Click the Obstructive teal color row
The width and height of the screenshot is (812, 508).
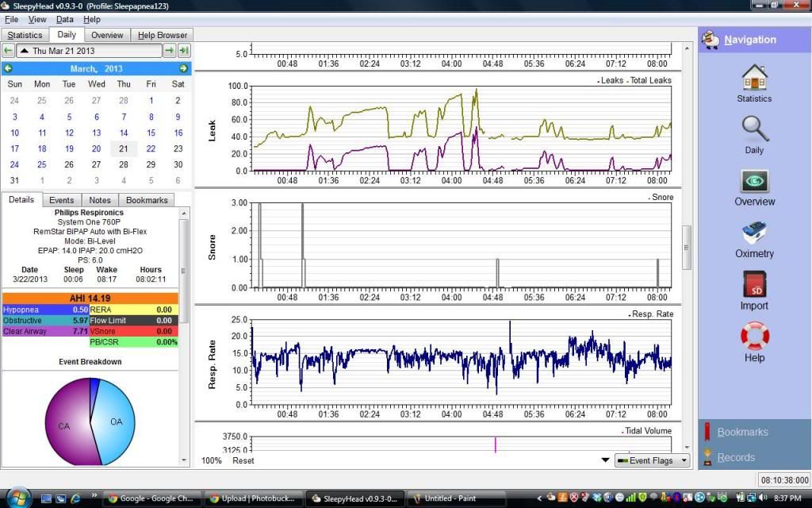tap(45, 321)
